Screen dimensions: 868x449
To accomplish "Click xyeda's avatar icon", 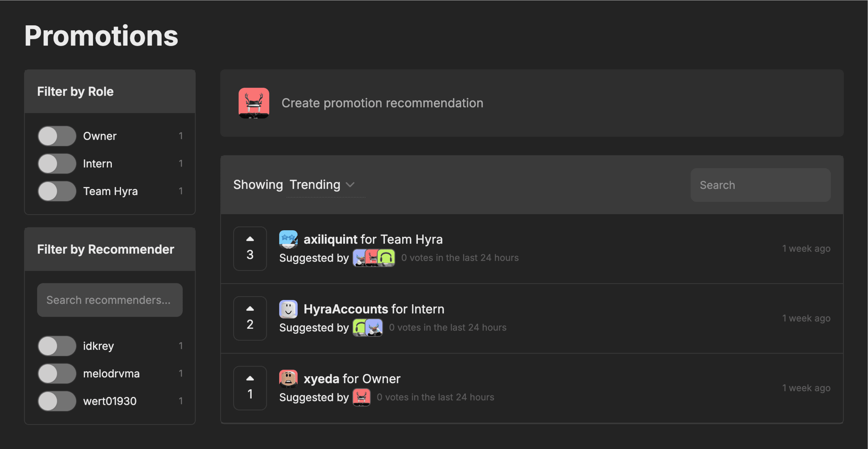I will point(288,379).
